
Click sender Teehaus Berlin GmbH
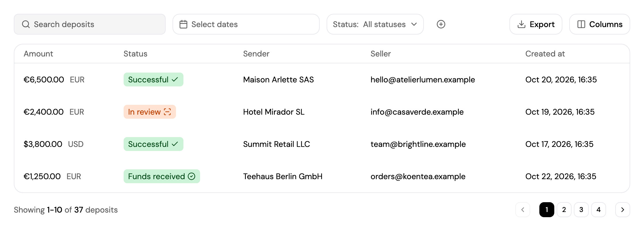point(283,176)
